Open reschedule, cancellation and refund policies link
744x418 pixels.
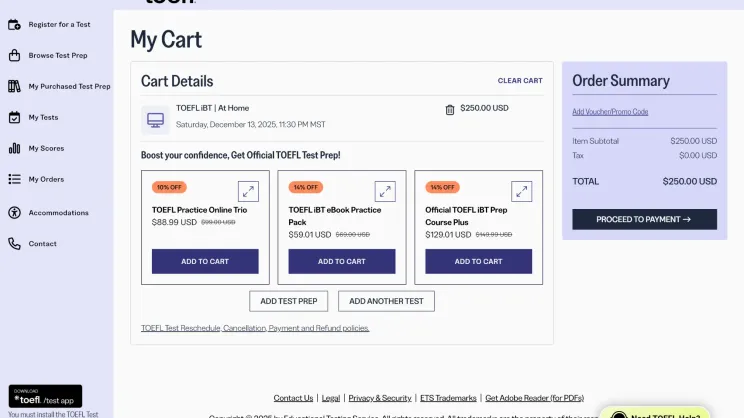tap(255, 328)
